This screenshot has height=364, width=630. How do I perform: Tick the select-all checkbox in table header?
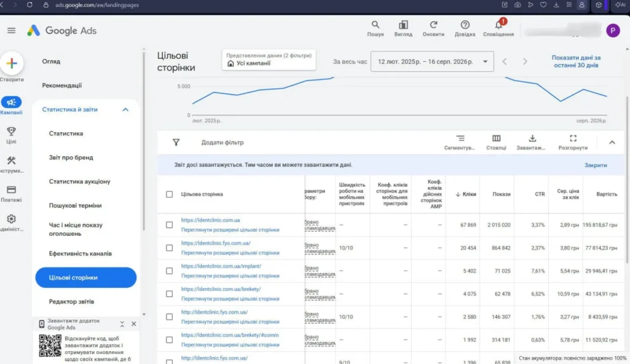point(170,194)
